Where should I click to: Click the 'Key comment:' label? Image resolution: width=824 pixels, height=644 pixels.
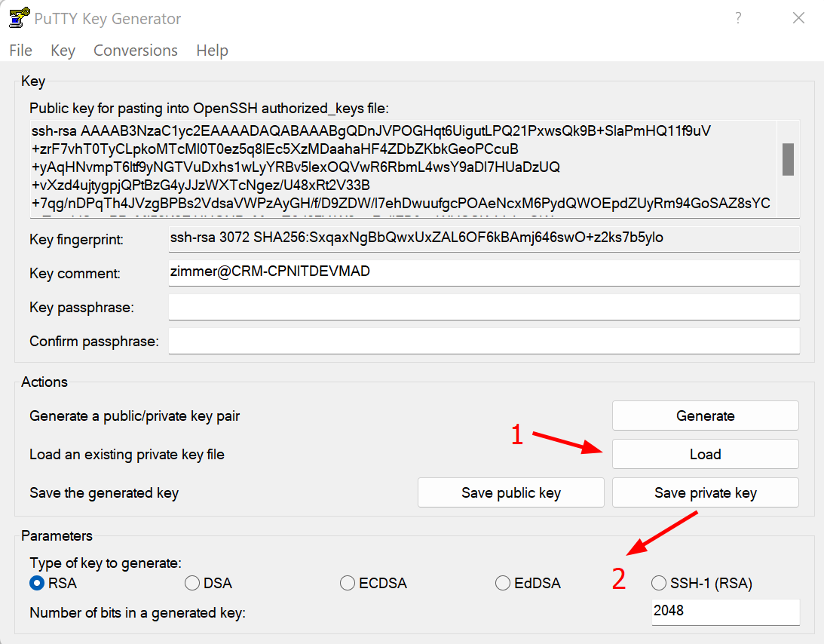tap(75, 274)
